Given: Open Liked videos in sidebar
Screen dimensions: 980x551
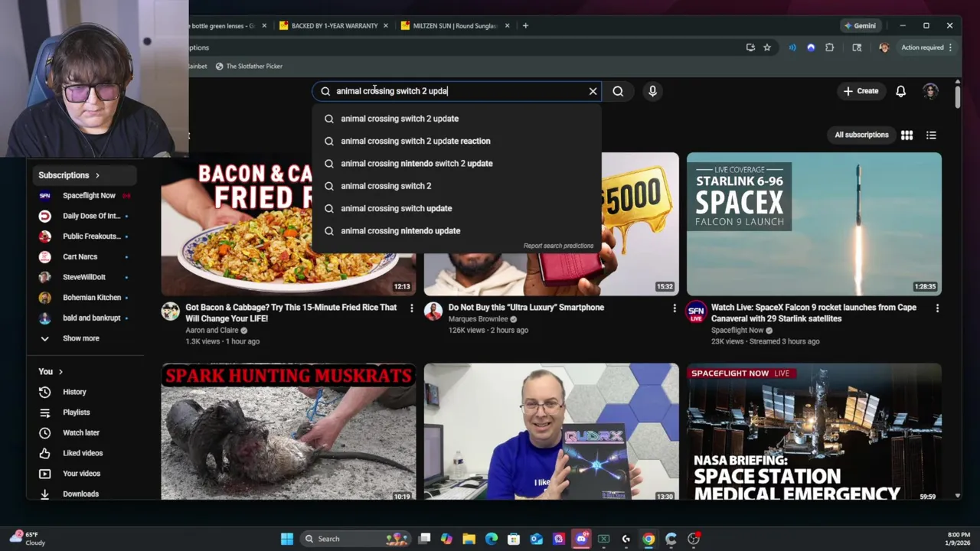Looking at the screenshot, I should click(x=84, y=453).
